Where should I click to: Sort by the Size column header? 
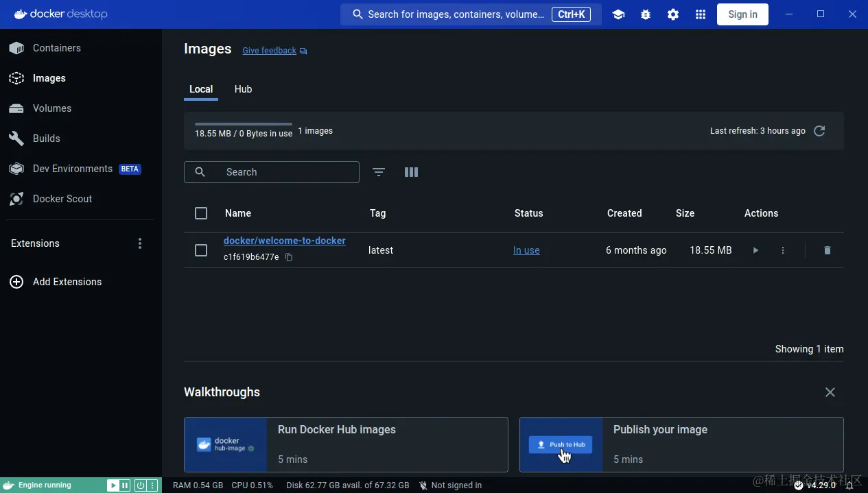[685, 213]
